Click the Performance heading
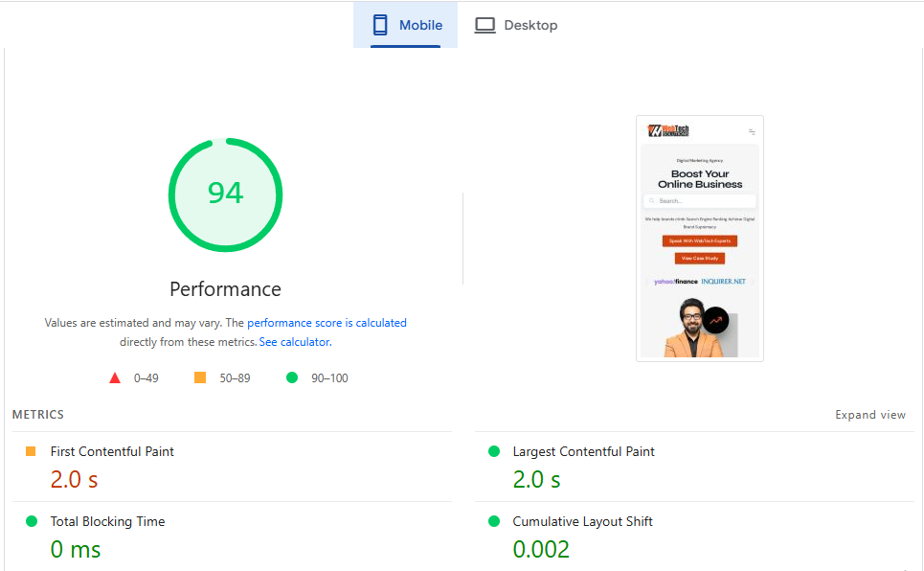The width and height of the screenshot is (924, 571). point(225,289)
